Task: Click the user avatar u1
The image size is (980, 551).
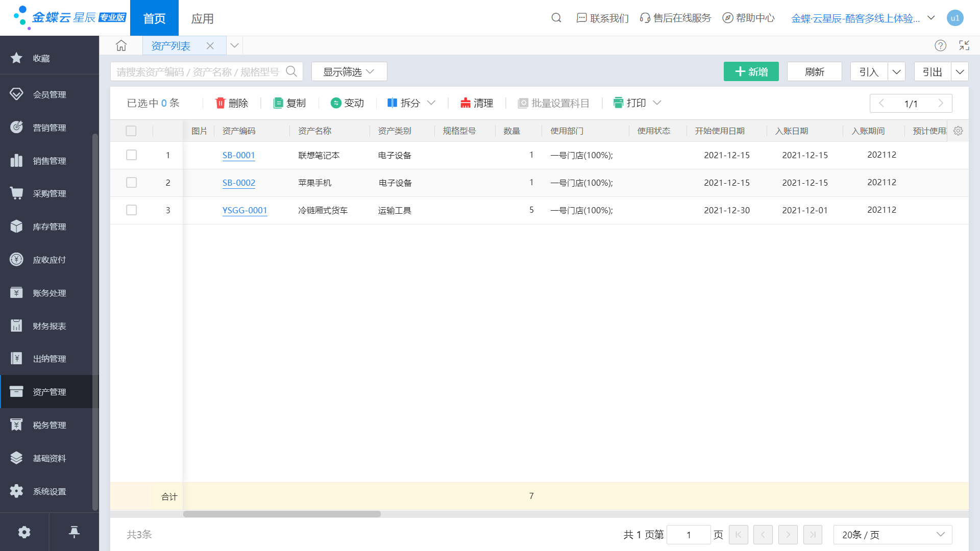Action: (955, 18)
